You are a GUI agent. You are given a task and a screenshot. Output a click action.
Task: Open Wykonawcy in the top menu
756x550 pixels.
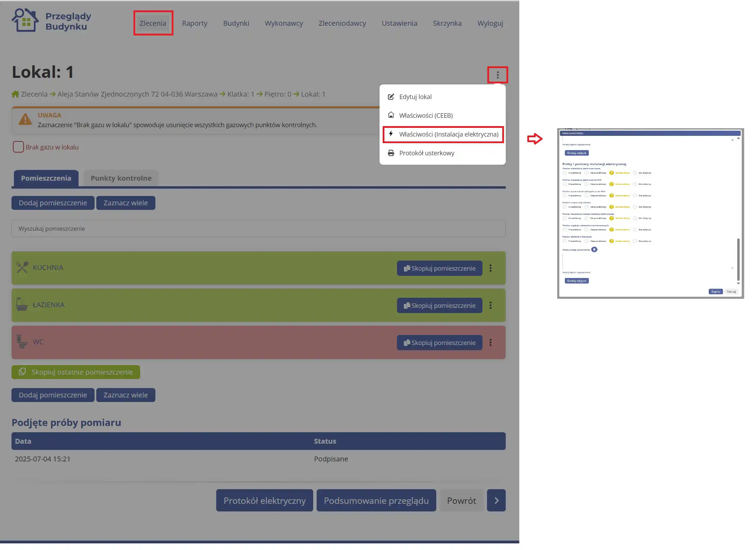coord(284,23)
